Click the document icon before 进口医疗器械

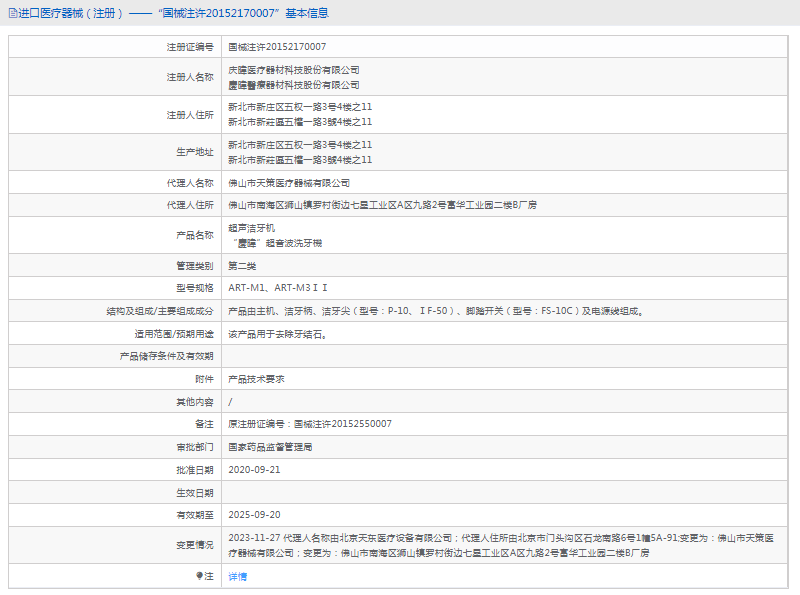click(12, 14)
